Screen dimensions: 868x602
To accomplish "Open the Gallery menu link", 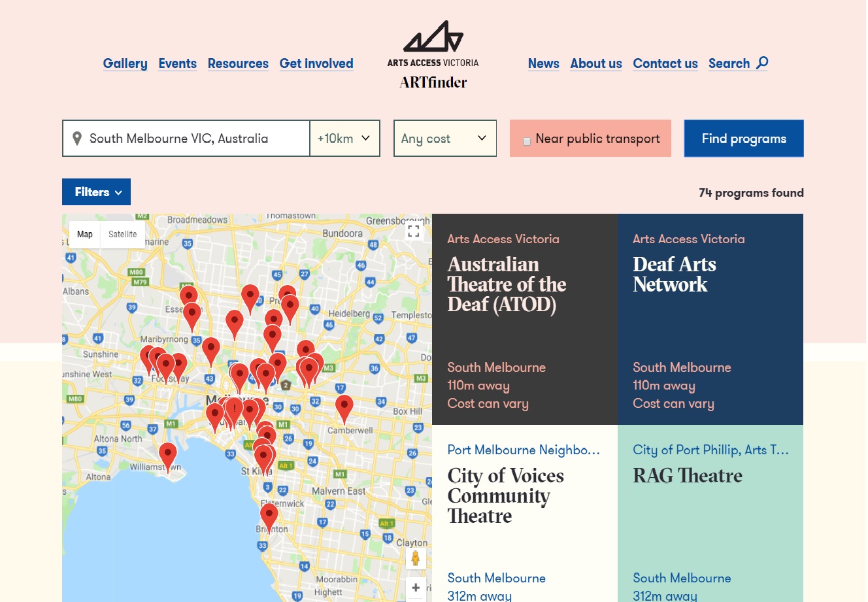I will (125, 63).
